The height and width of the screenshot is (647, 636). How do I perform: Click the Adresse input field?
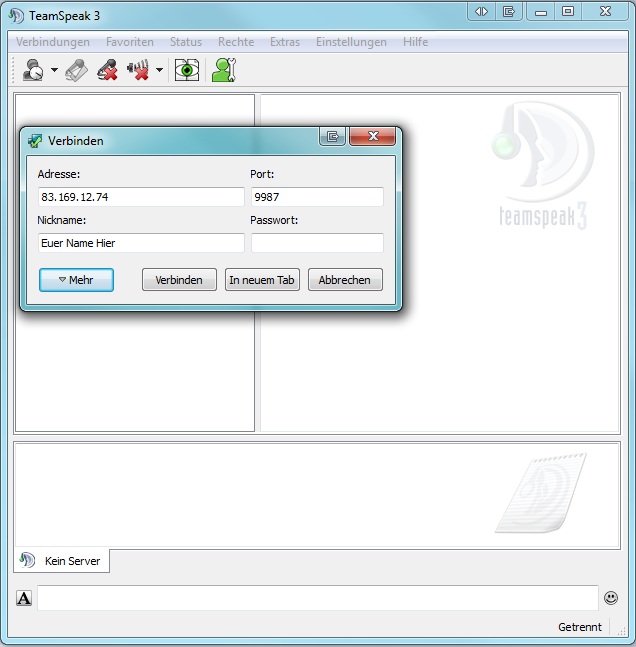(141, 197)
